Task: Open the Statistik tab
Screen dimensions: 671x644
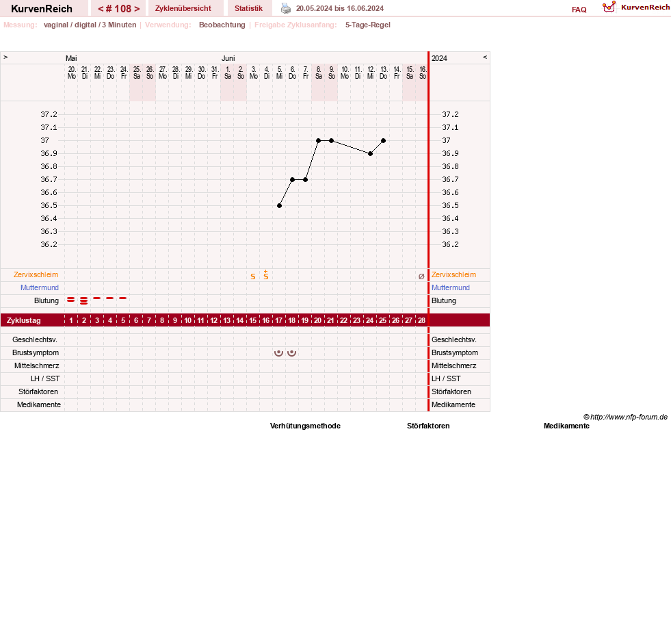Action: pyautogui.click(x=248, y=8)
